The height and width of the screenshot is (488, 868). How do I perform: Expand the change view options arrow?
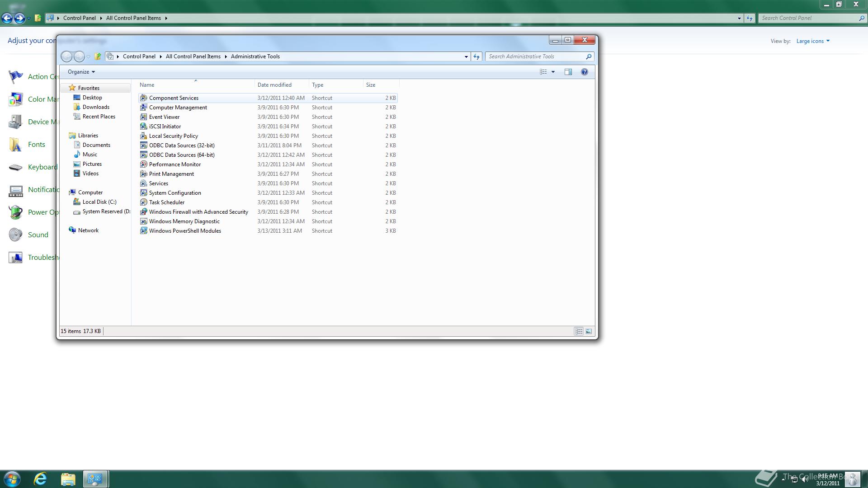pos(553,72)
